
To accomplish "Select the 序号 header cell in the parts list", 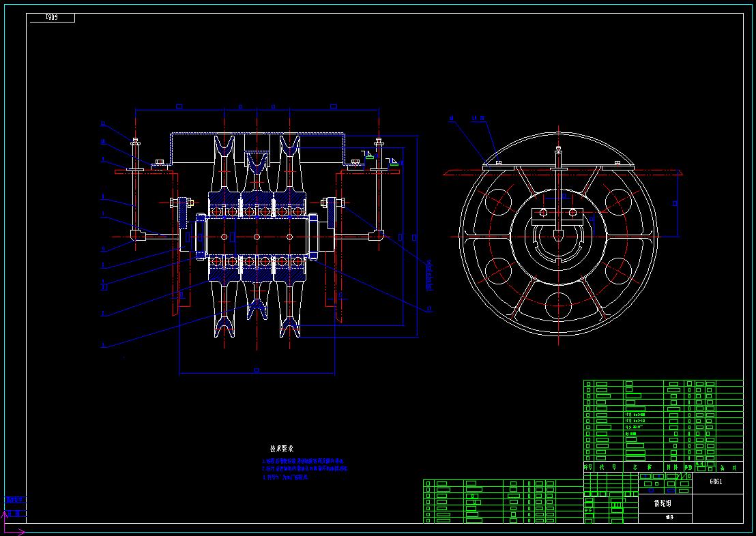I will [589, 467].
